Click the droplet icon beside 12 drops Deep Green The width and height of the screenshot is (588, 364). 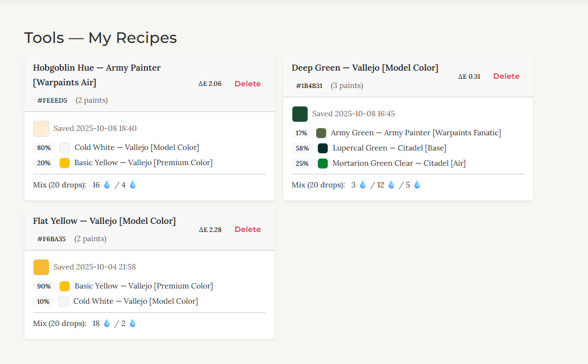point(391,185)
